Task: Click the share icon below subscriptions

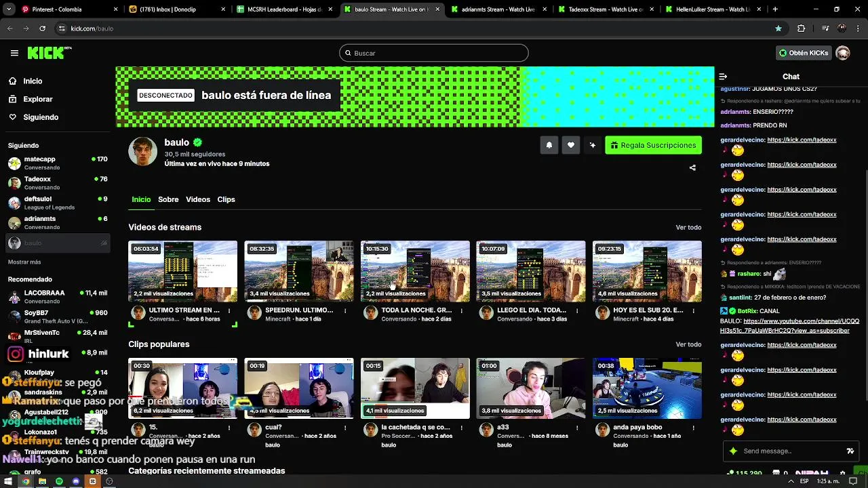Action: [x=692, y=167]
